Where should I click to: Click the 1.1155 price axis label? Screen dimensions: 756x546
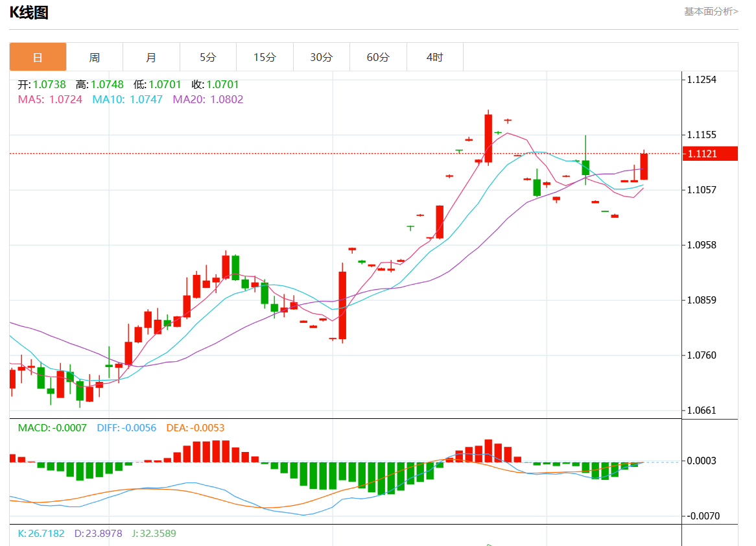[x=702, y=135]
